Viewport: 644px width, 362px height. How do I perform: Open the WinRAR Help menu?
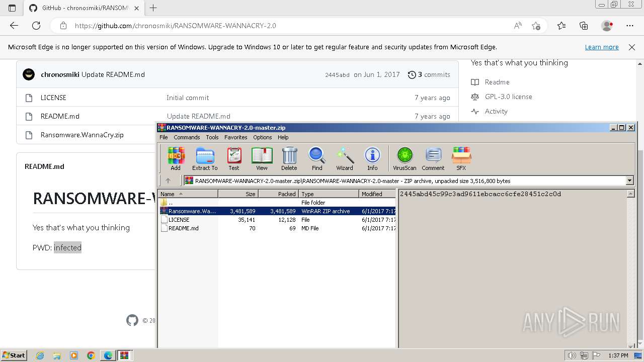tap(283, 137)
